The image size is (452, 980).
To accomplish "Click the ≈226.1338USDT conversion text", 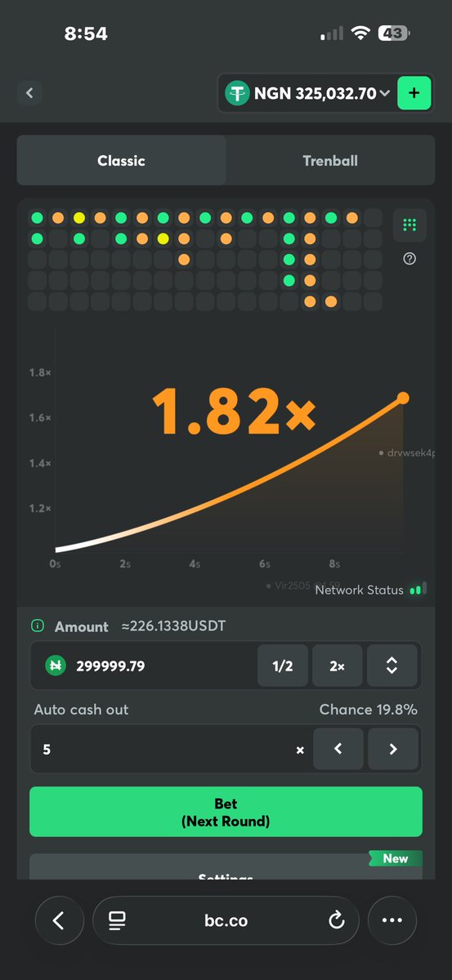I will click(x=173, y=626).
